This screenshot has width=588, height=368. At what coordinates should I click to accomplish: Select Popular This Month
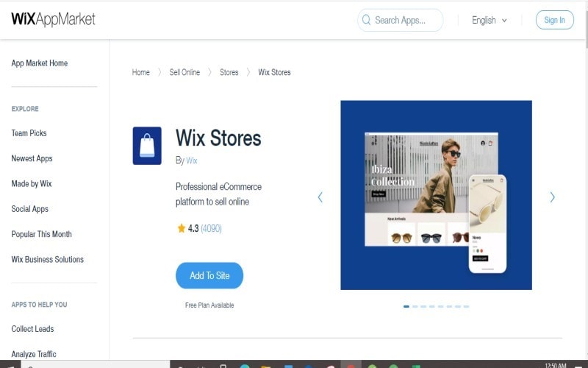click(x=41, y=234)
